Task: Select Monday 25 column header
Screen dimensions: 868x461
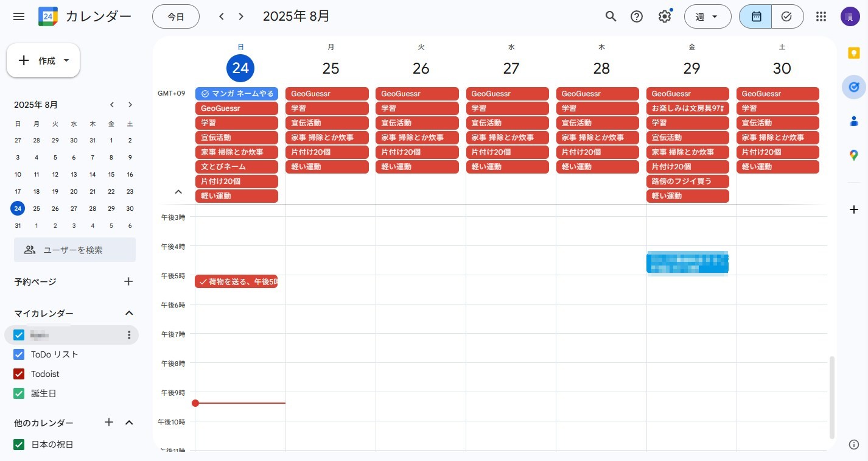Action: point(331,68)
